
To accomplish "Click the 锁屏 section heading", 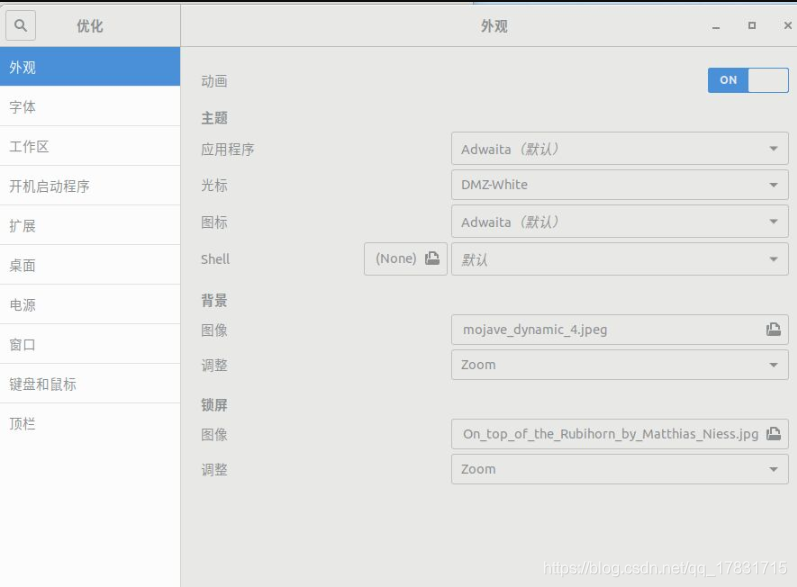I will (x=214, y=405).
